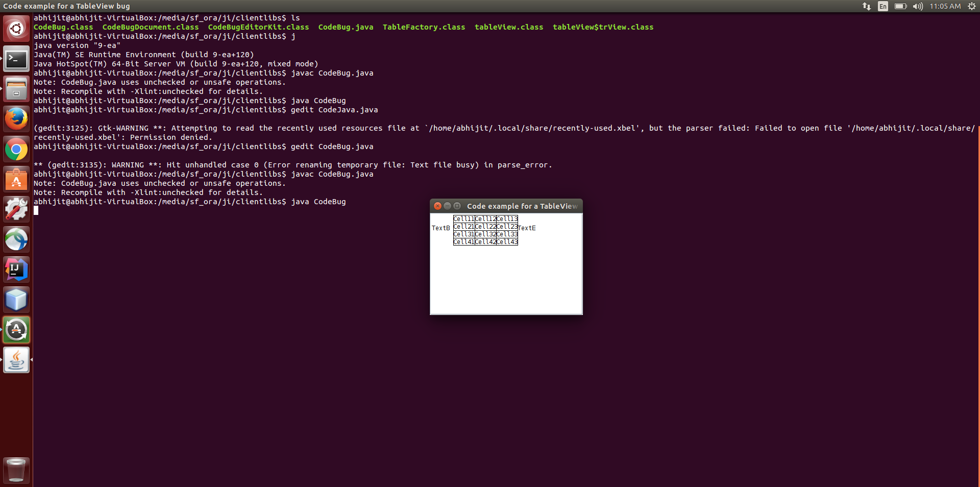Focus the running Java application dock icon

pyautogui.click(x=16, y=360)
